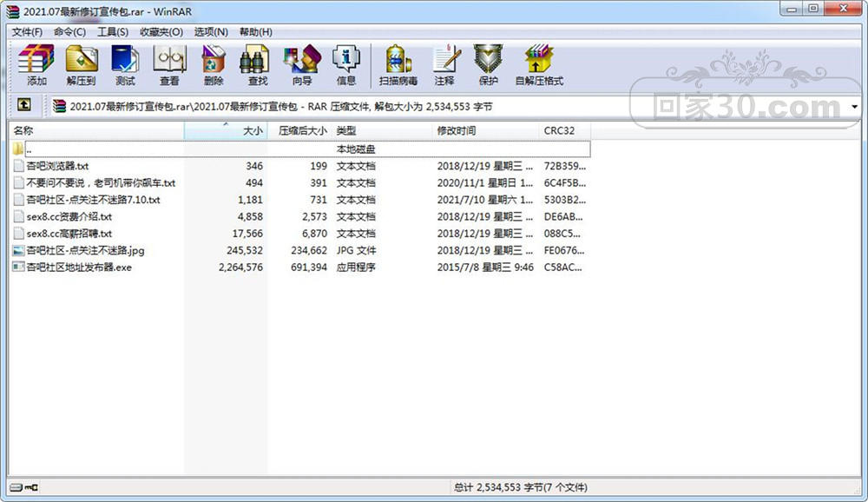The height and width of the screenshot is (502, 868).
Task: Click icon of 不要问不要说 txt file
Action: (x=18, y=183)
